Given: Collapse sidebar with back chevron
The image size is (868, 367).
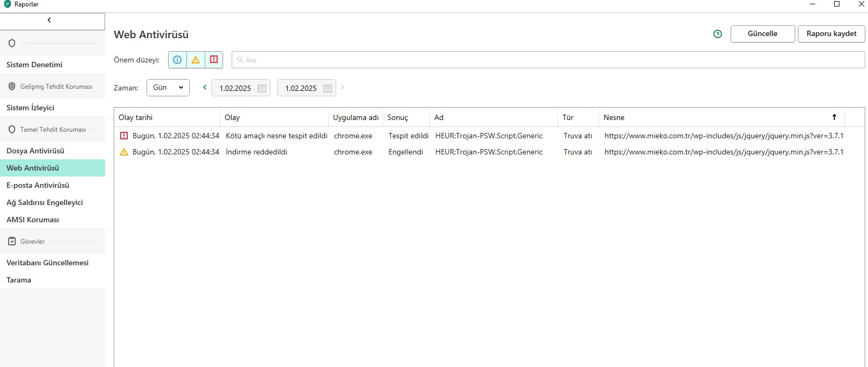Looking at the screenshot, I should [x=49, y=20].
